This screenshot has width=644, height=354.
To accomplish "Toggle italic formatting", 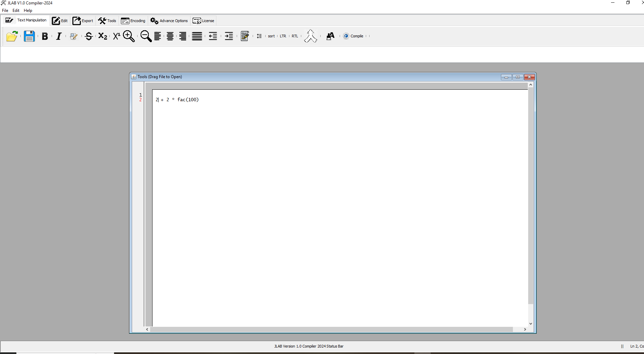I will (59, 36).
